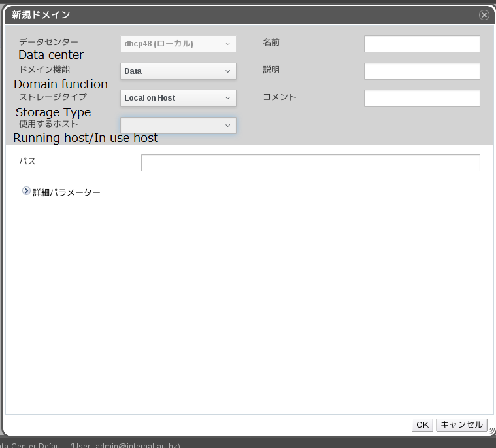Expand the 詳細パラメーター section
The height and width of the screenshot is (448, 496).
point(26,191)
